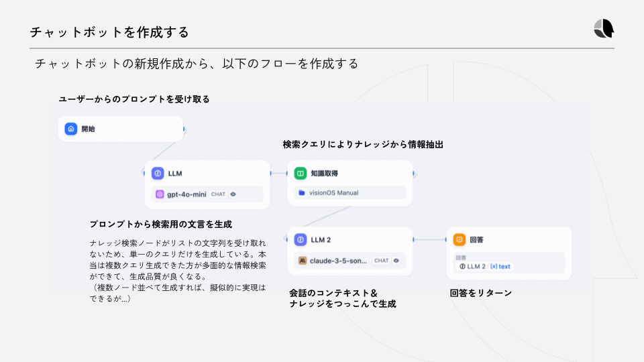Image resolution: width=644 pixels, height=362 pixels.
Task: Click the blue home icon of the 開始 node
Action: coord(70,129)
